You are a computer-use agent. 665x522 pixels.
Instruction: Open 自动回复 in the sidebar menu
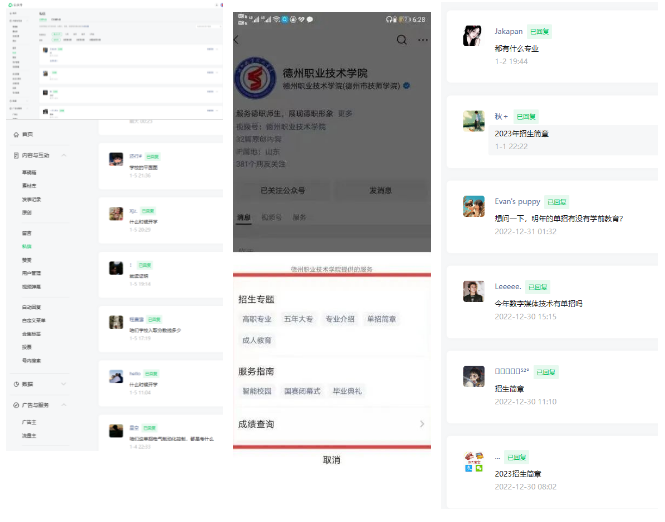point(32,306)
